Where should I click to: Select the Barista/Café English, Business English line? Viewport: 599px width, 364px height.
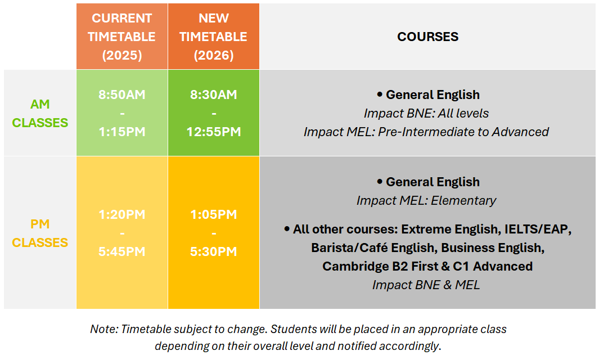(x=427, y=248)
